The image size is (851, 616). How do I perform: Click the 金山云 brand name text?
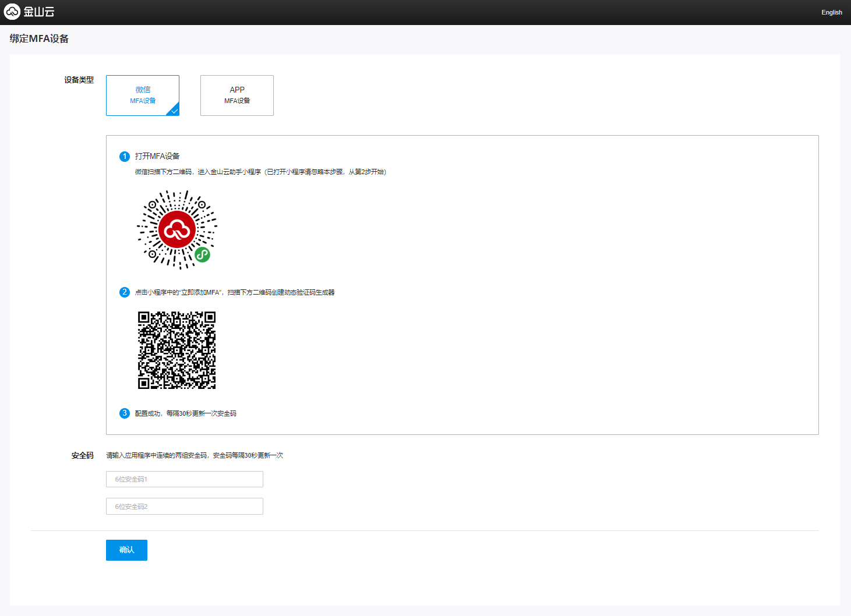point(39,12)
